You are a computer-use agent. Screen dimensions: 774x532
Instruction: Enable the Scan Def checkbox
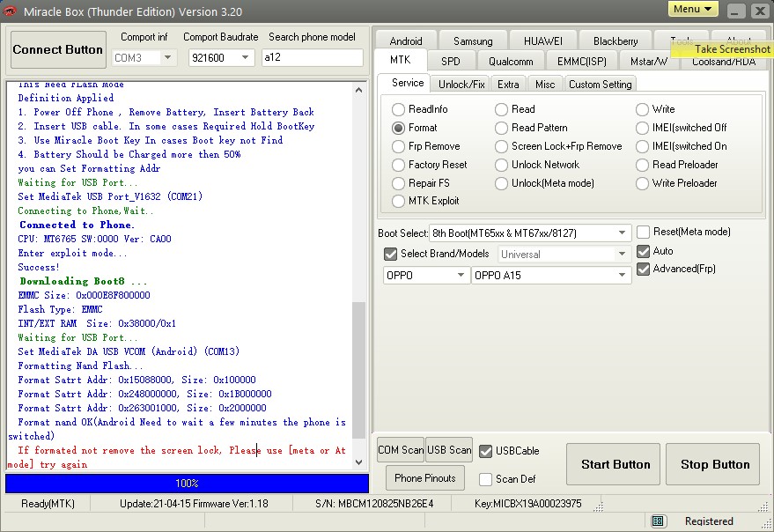pyautogui.click(x=486, y=479)
